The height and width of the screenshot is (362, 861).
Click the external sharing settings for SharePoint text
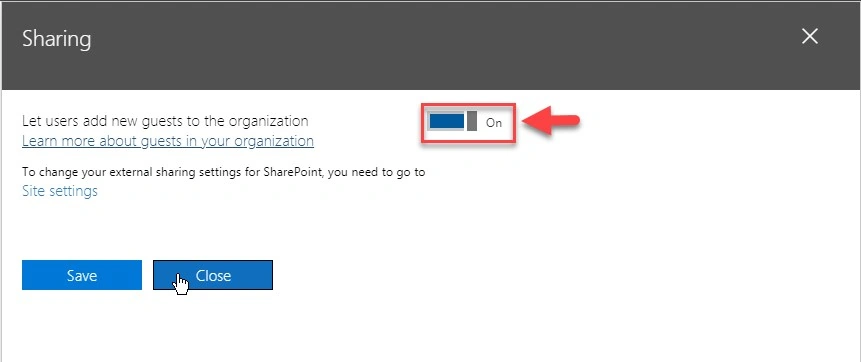pyautogui.click(x=223, y=172)
